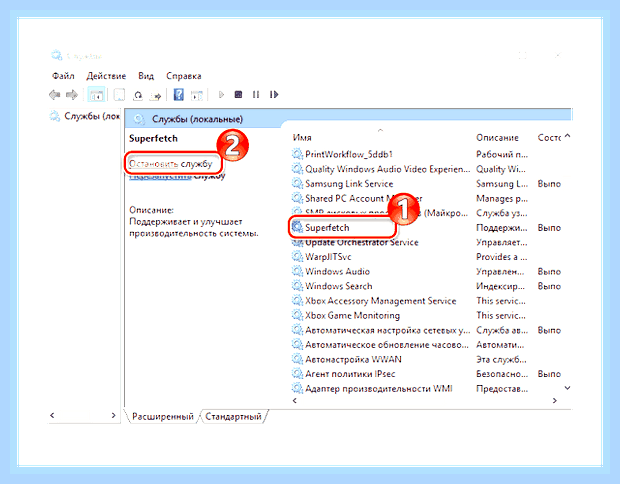620x484 pixels.
Task: Switch to the Расширенный tab
Action: tap(163, 416)
